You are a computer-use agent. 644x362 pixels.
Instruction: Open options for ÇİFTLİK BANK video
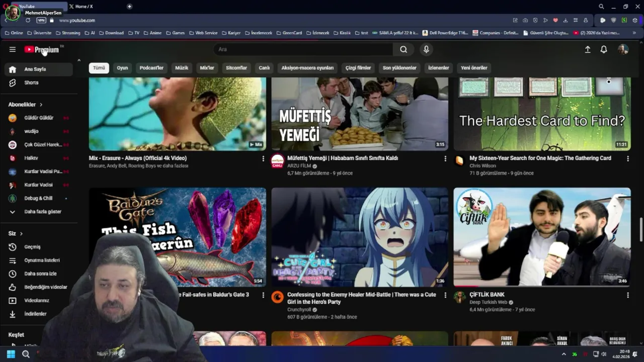[x=627, y=295]
